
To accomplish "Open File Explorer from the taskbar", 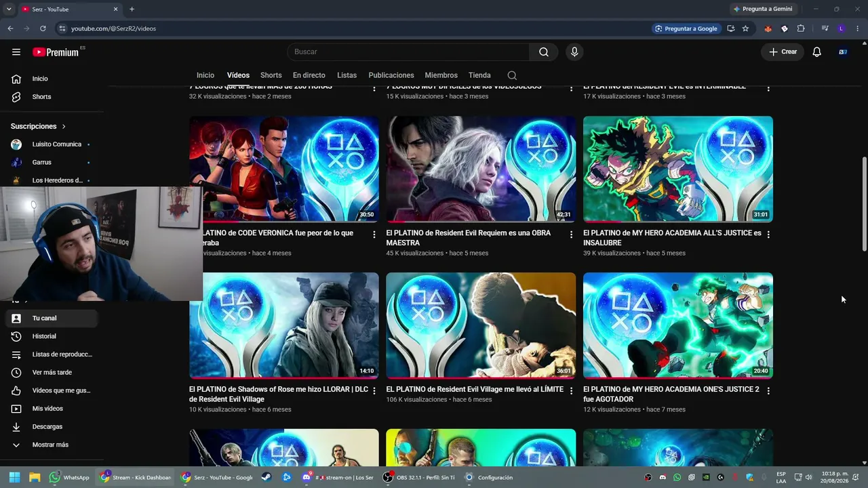I will pyautogui.click(x=35, y=477).
